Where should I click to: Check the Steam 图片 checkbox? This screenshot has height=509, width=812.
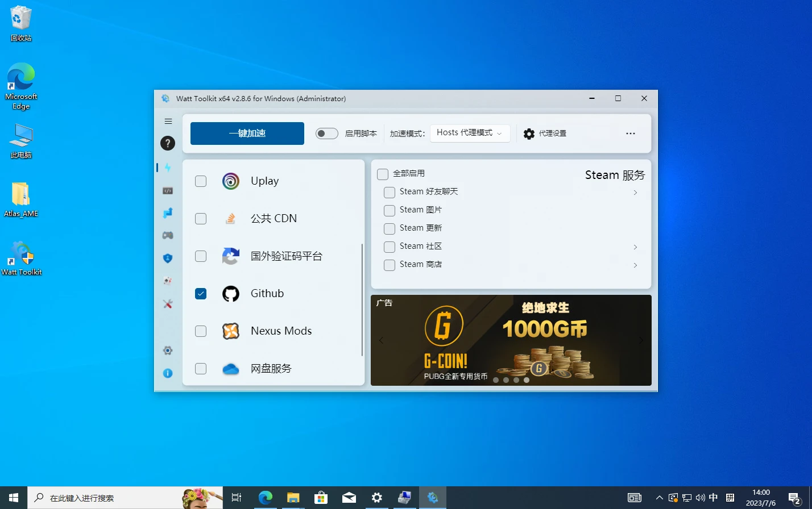(390, 210)
